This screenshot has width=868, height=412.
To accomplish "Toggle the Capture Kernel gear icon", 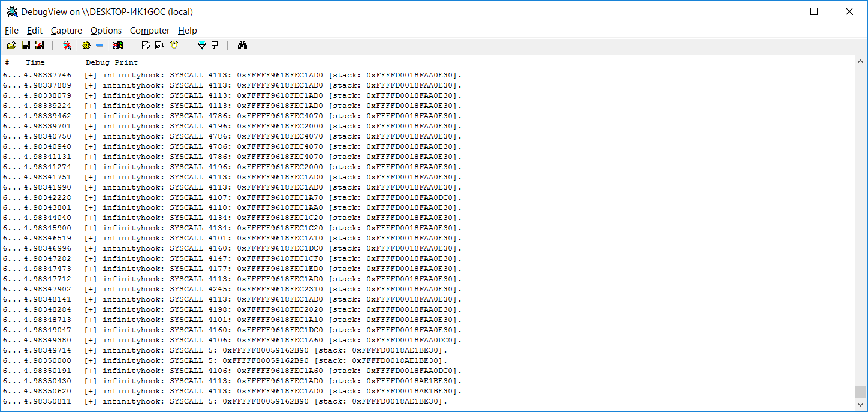I will [86, 45].
